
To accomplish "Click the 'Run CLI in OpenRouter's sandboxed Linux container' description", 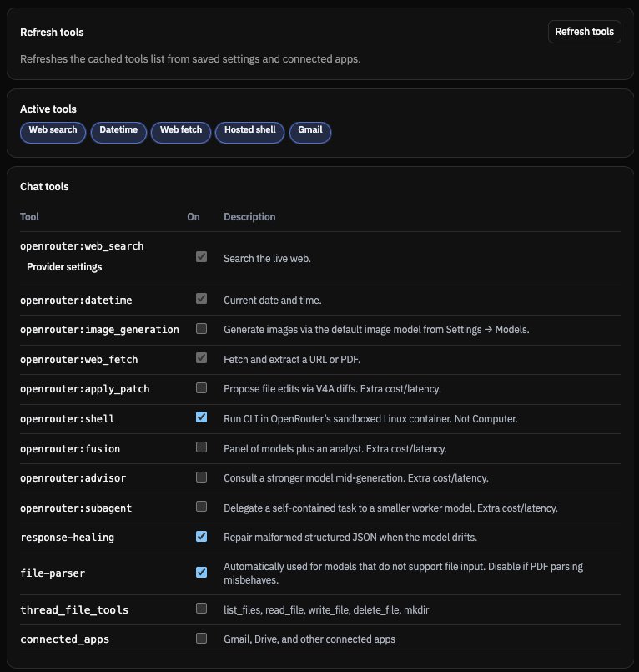I will coord(370,419).
